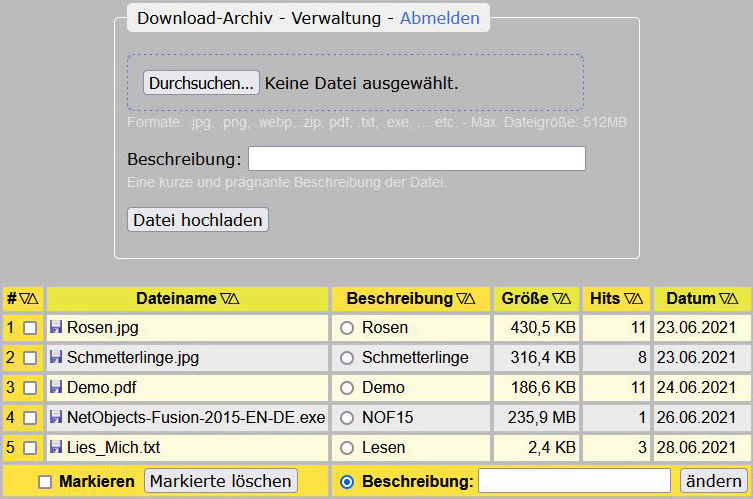The image size is (753, 499).
Task: Choose the Lesen radio button
Action: click(347, 448)
